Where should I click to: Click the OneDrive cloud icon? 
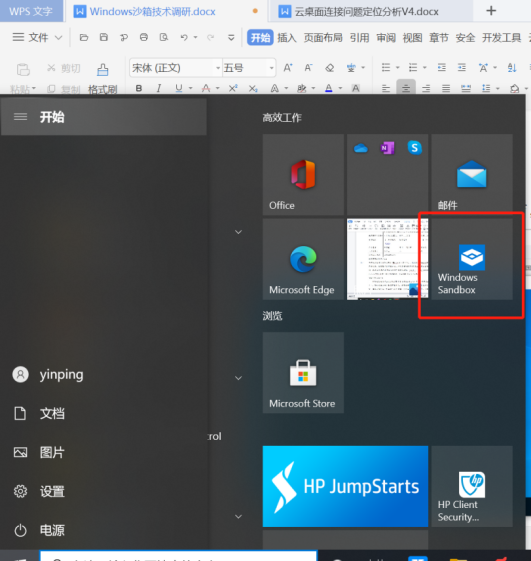(x=361, y=148)
